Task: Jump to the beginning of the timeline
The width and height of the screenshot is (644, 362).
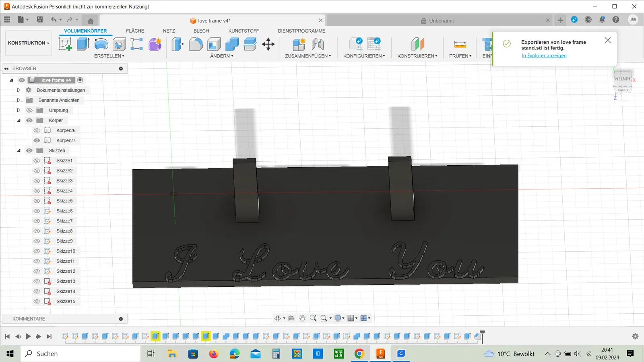Action: pyautogui.click(x=7, y=336)
